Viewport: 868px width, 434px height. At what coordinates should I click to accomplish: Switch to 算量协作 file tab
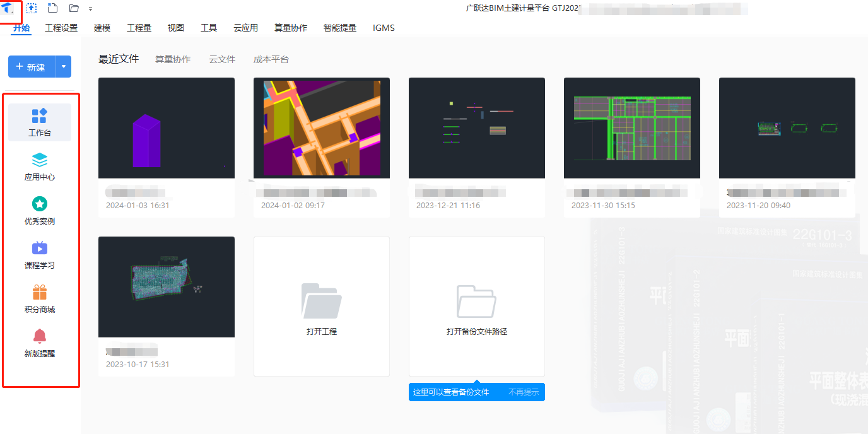tap(173, 59)
